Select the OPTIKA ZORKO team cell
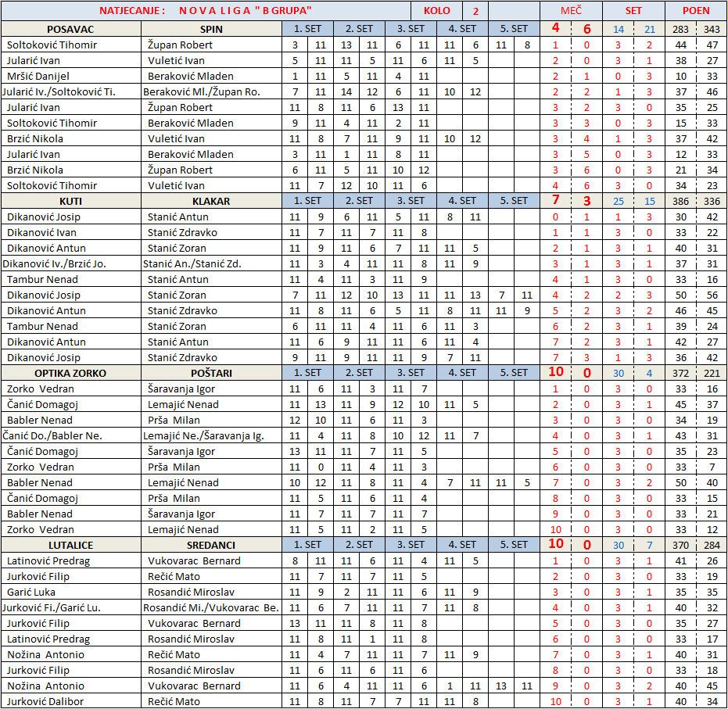The image size is (728, 709). (x=70, y=373)
